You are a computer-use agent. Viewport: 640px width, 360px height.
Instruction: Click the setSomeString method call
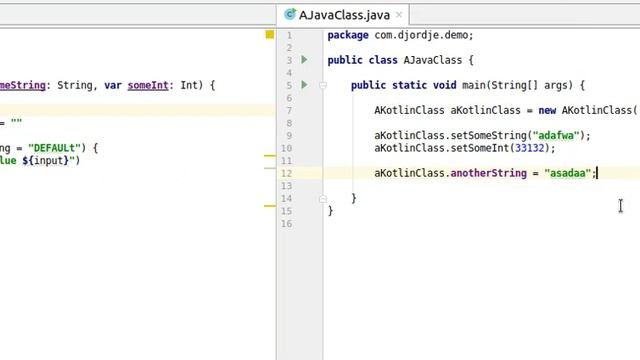pos(489,136)
